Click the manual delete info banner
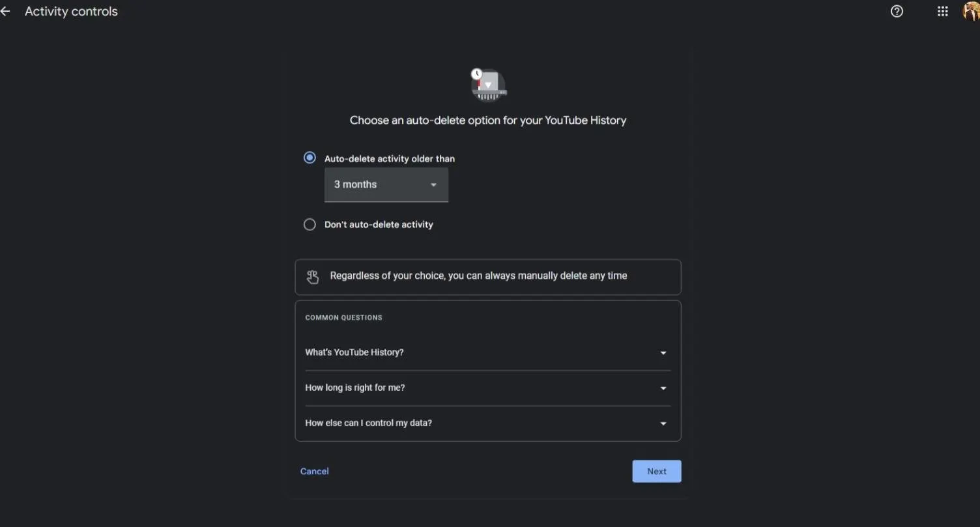The image size is (980, 527). click(x=487, y=277)
